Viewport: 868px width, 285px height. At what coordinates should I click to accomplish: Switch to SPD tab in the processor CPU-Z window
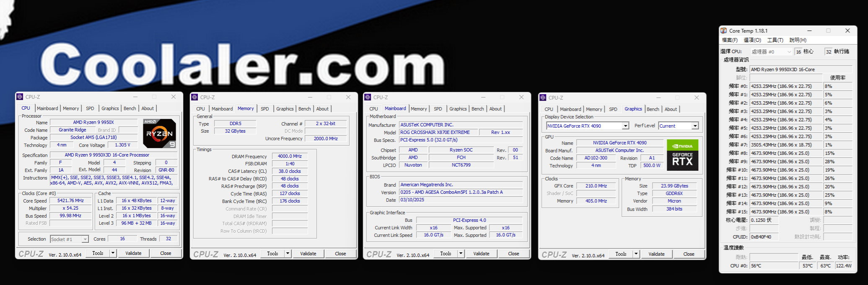tap(90, 108)
